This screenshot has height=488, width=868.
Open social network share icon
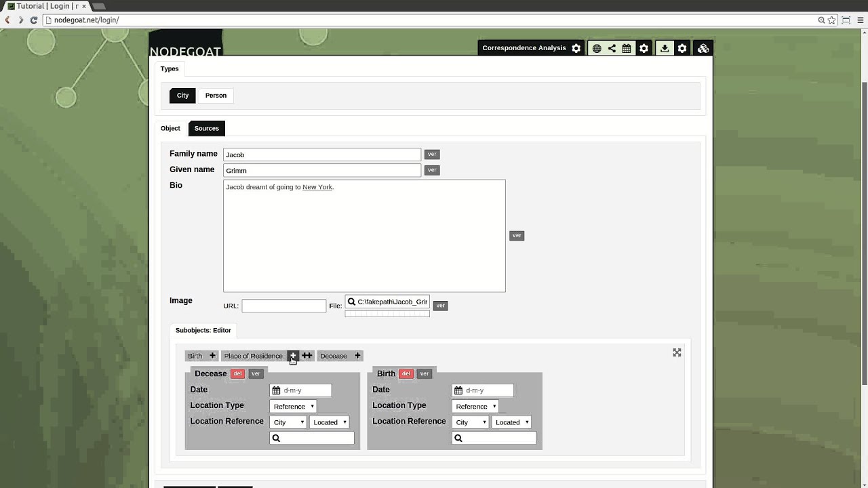click(612, 48)
